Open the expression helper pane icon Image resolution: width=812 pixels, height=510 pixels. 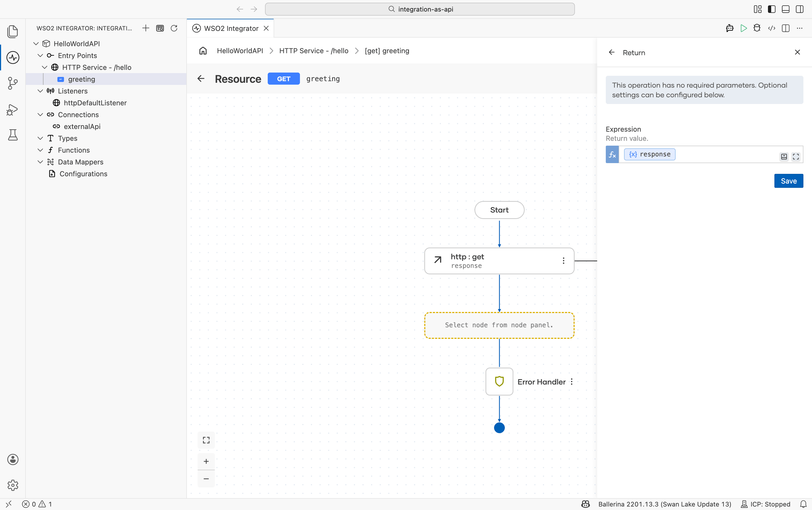784,157
